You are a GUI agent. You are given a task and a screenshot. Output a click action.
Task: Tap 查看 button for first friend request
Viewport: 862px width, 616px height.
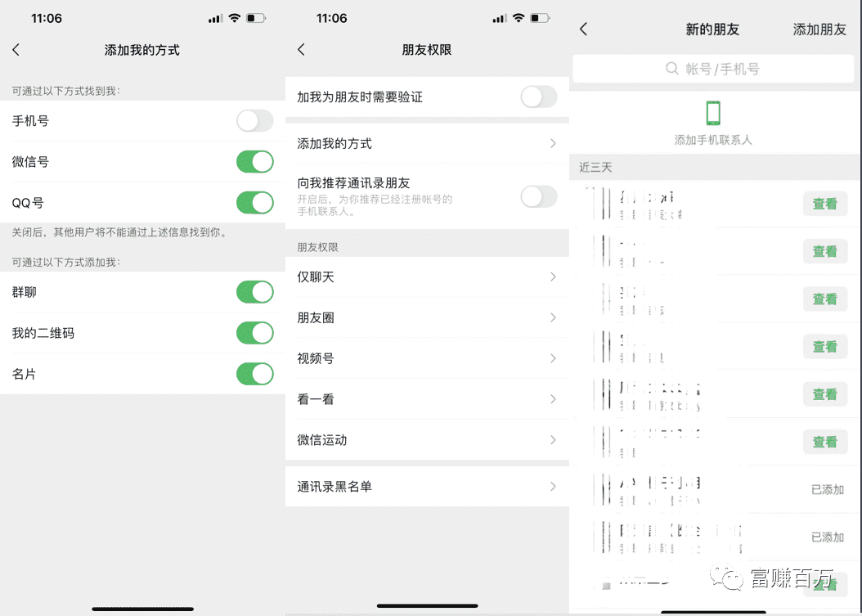point(824,204)
